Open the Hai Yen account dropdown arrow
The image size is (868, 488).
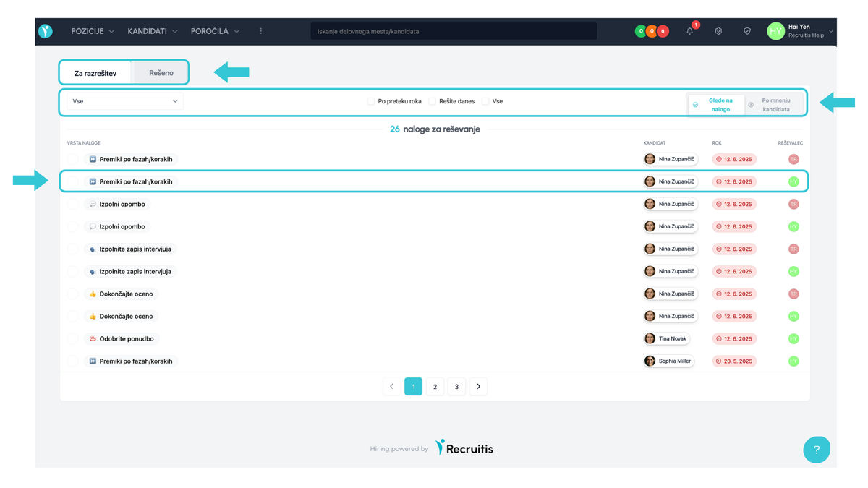click(831, 31)
